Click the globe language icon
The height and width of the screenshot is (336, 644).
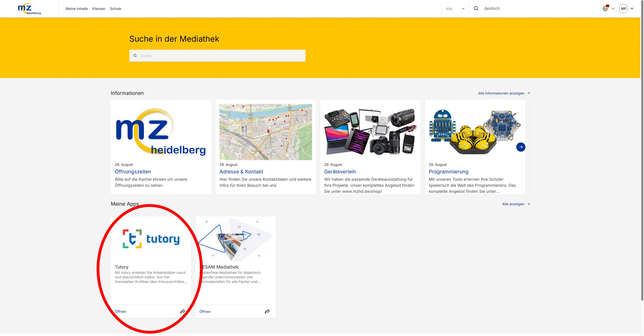point(605,9)
